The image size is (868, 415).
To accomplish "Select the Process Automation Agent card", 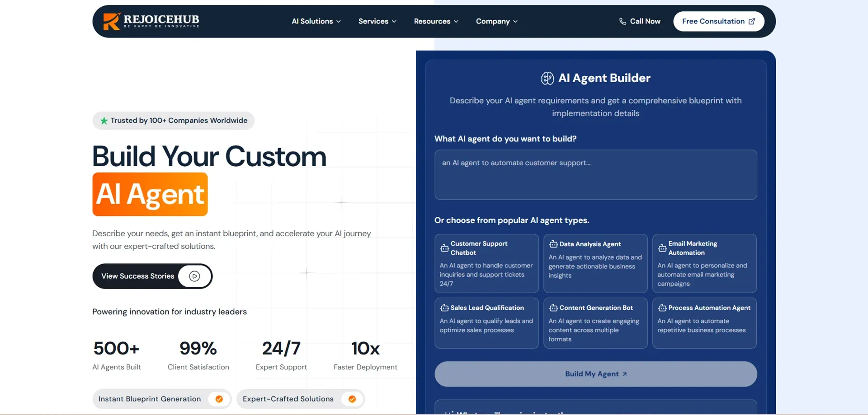I will click(704, 323).
